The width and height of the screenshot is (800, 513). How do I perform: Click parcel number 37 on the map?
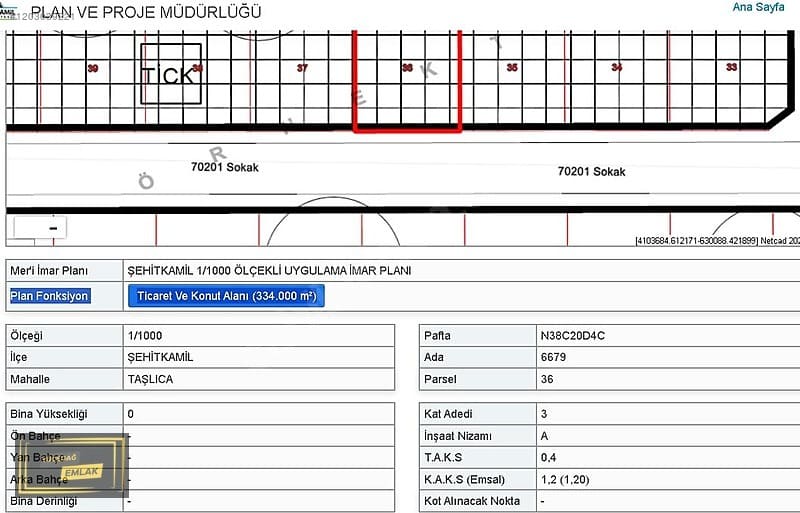(x=302, y=68)
